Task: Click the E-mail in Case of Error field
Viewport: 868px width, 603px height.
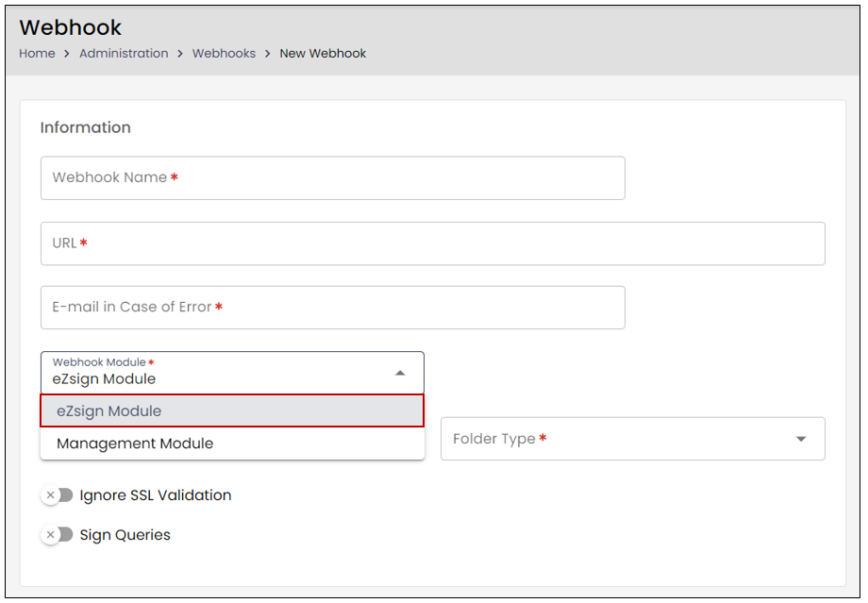Action: pos(333,308)
